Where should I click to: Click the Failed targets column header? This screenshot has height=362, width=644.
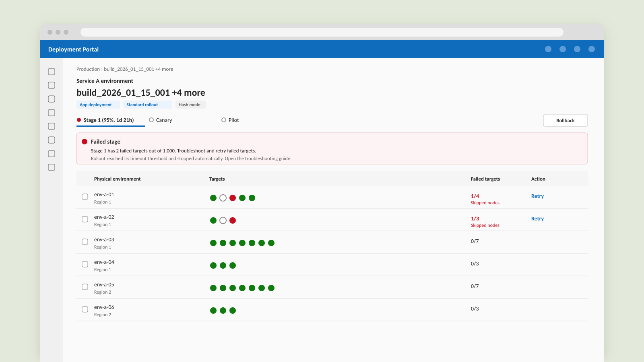tap(485, 179)
